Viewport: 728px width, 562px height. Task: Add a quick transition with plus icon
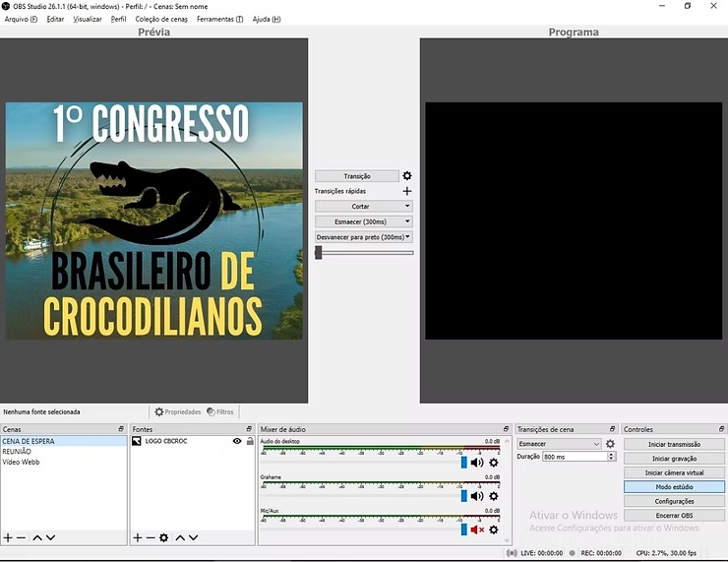pos(407,191)
